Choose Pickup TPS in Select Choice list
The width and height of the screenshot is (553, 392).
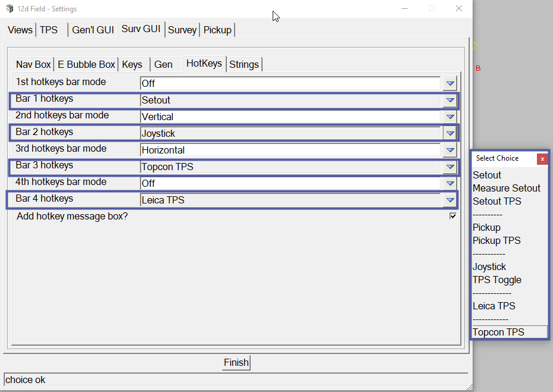pos(496,240)
